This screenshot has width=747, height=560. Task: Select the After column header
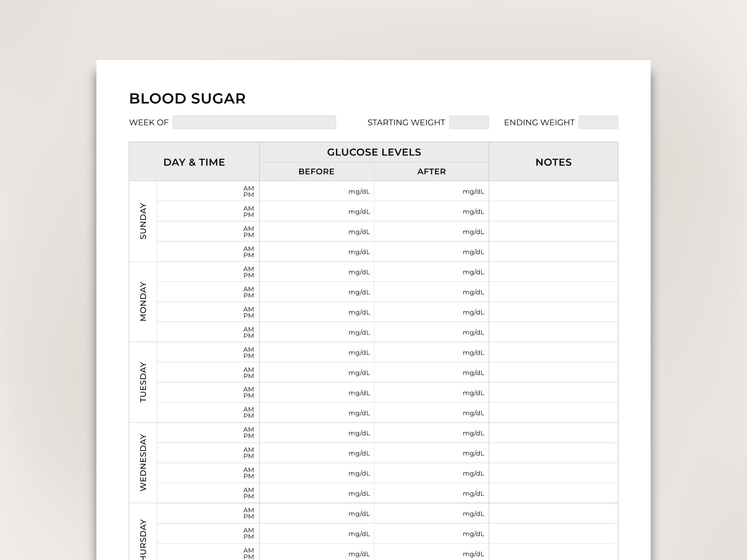pyautogui.click(x=432, y=171)
